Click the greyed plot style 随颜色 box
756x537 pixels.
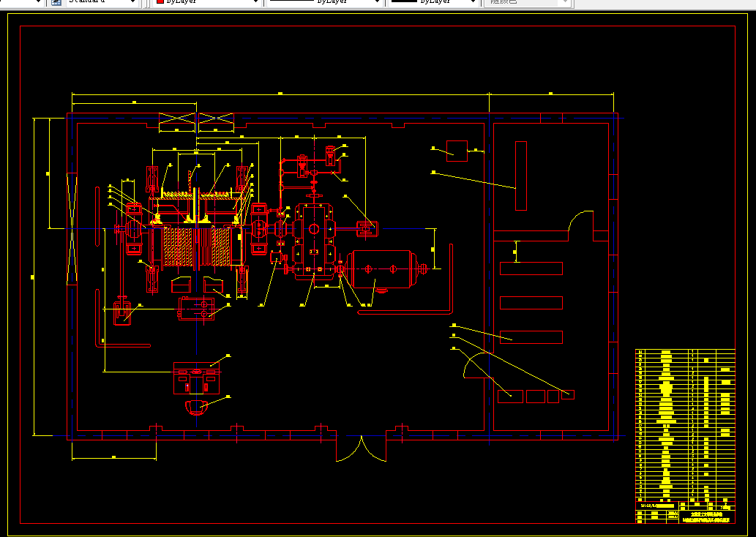pyautogui.click(x=528, y=2)
